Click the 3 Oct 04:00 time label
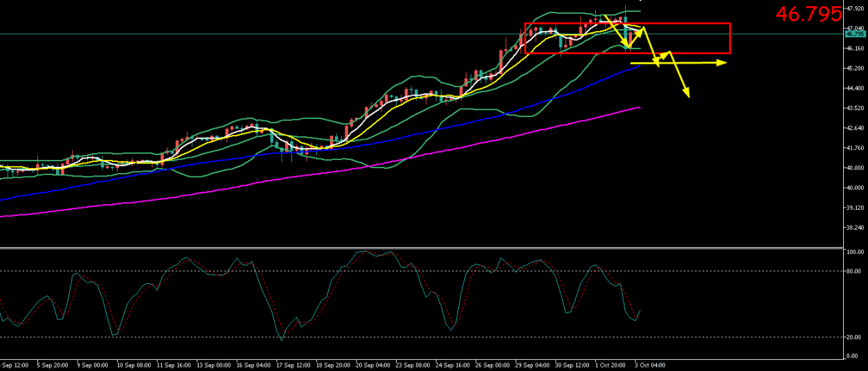Image resolution: width=868 pixels, height=371 pixels. point(651,364)
